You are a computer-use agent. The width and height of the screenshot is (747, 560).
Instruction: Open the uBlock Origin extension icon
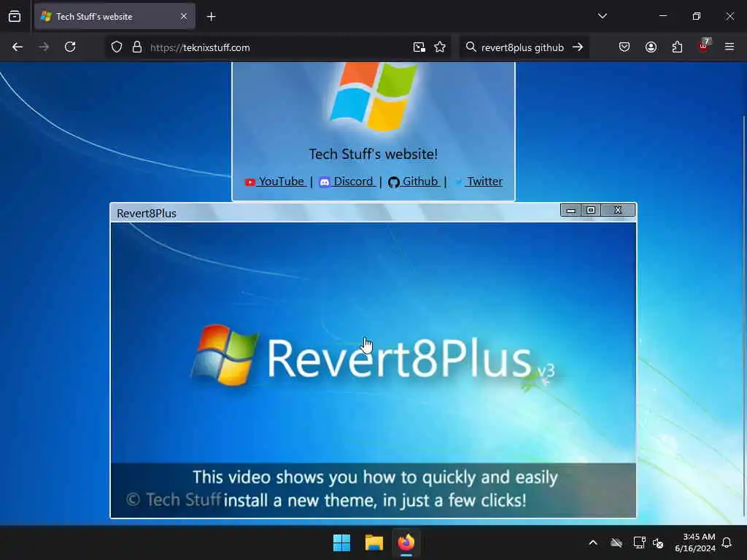click(x=704, y=46)
